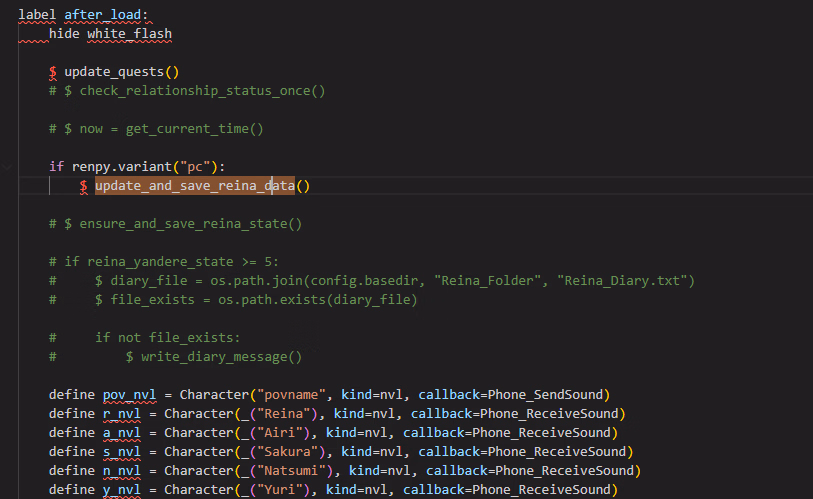Click the highlighted update_and_save_reina_data call
813x499 pixels.
pos(195,186)
